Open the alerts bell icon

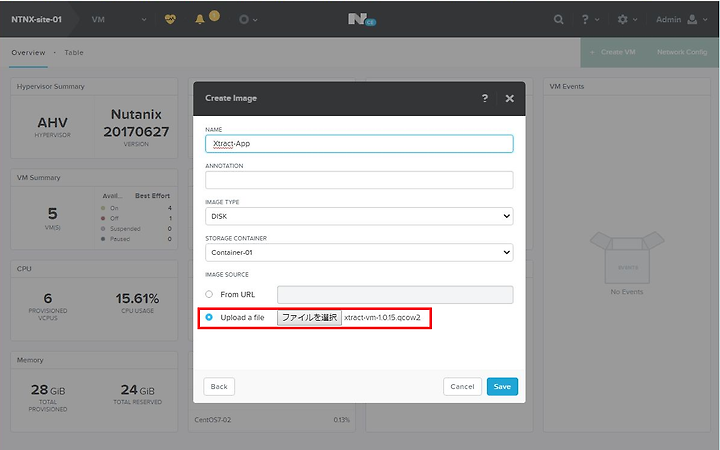coord(200,19)
